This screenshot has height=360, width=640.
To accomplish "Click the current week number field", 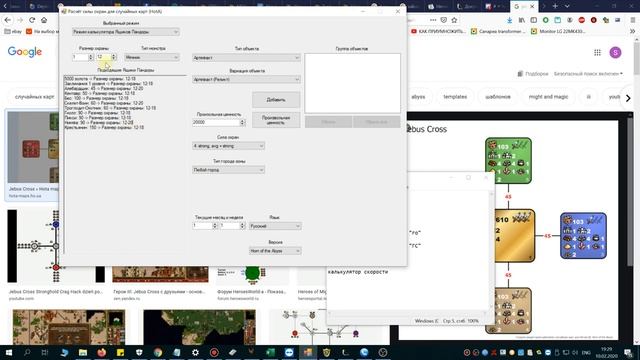I will click(230, 226).
